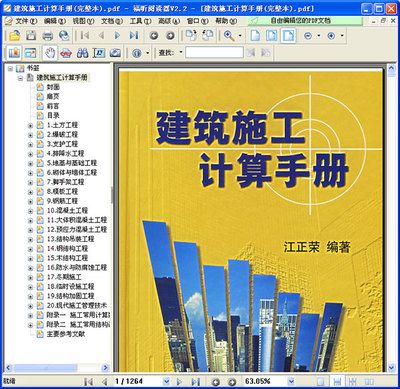Set fit width page view icon
Screen dimensions: 400x389
click(x=288, y=35)
